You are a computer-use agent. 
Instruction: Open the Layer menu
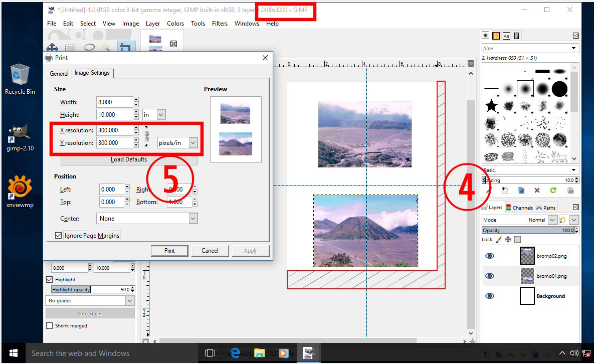153,24
